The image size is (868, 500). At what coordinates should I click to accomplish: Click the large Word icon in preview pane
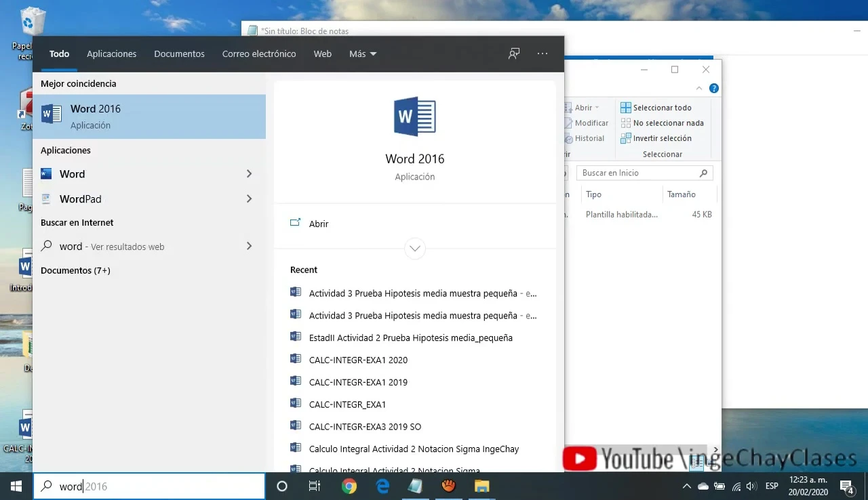[x=415, y=117]
